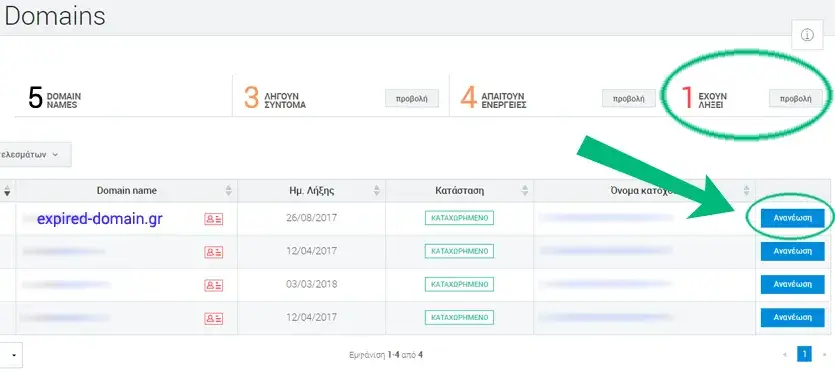Sort by Όνομα κατόχου column arrows
The image size is (835, 374).
point(747,191)
